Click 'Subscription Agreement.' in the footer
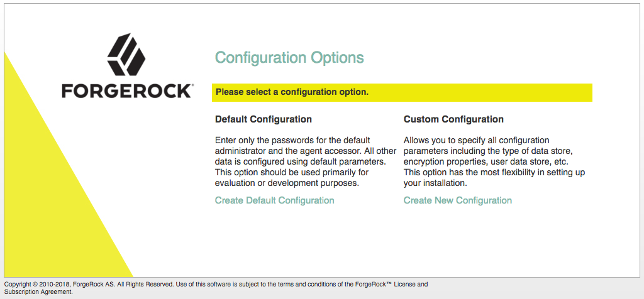This screenshot has width=644, height=299. click(x=38, y=292)
